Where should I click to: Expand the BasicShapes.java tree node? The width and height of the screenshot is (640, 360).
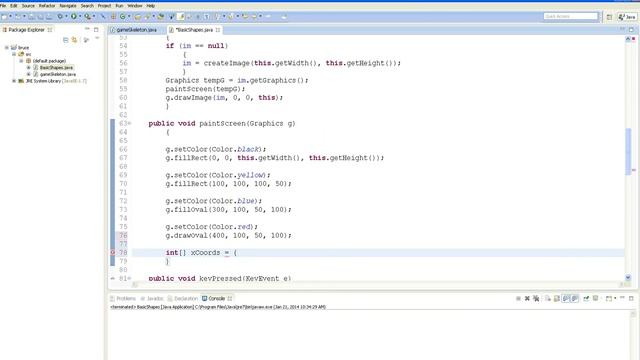[x=29, y=67]
